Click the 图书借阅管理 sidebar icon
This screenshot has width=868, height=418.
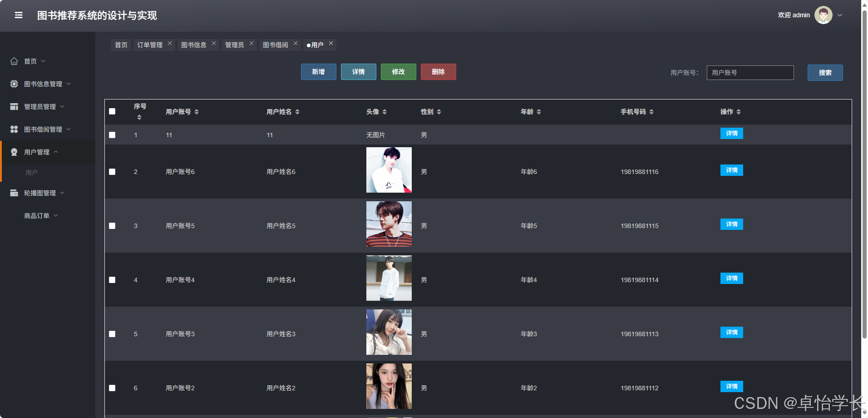[x=14, y=129]
